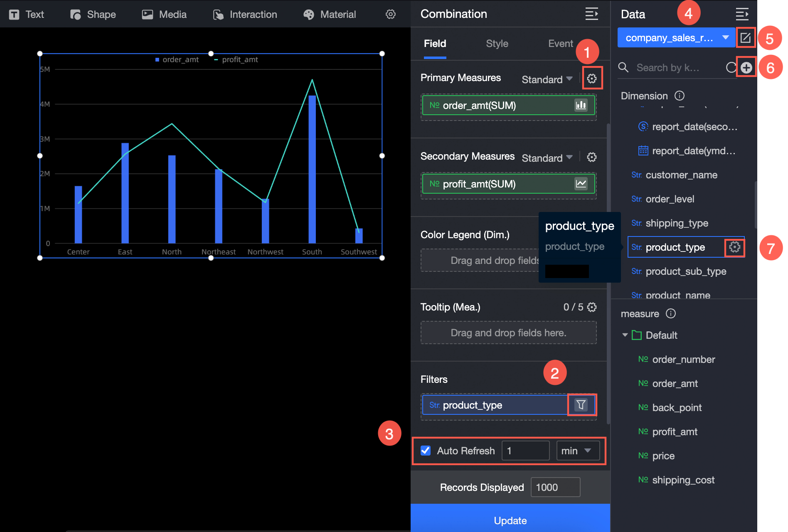This screenshot has height=532, width=788.
Task: Open the Primary Measures Standard dropdown
Action: pos(547,79)
